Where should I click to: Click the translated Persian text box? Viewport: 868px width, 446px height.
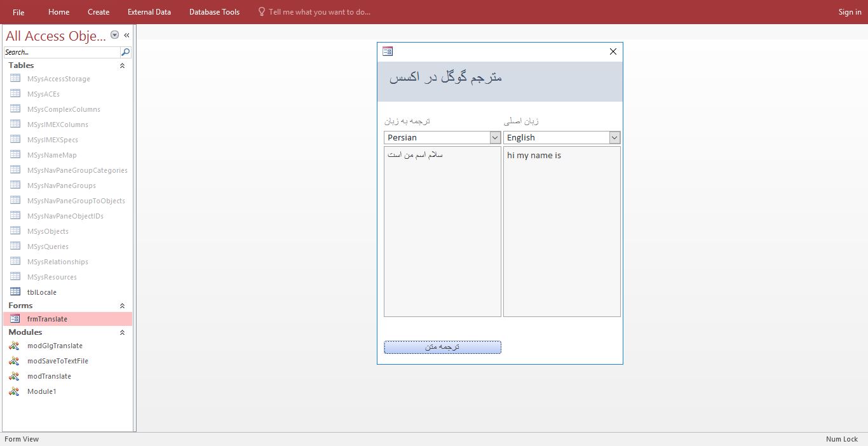pos(442,232)
